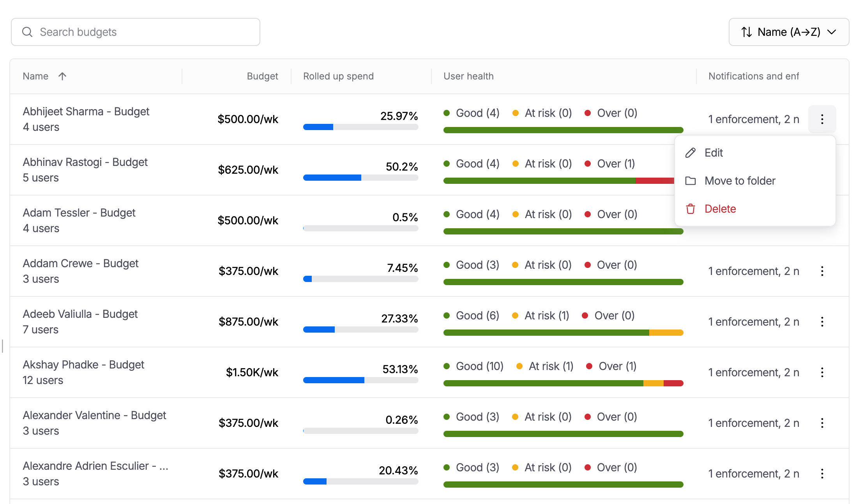Open three-dot menu for Adeeb Valiulla budget

click(822, 322)
